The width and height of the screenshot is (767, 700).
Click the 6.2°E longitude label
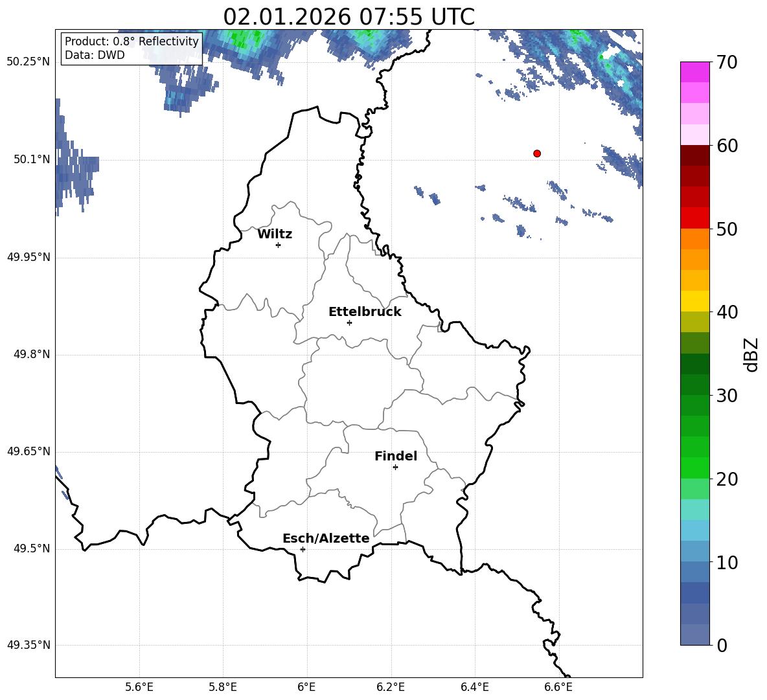pyautogui.click(x=391, y=687)
